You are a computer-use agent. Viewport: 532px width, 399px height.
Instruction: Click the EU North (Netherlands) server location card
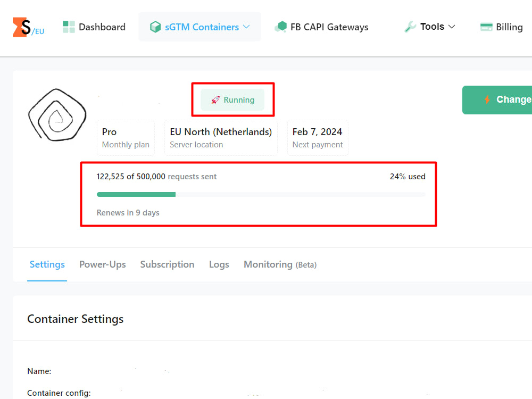221,138
